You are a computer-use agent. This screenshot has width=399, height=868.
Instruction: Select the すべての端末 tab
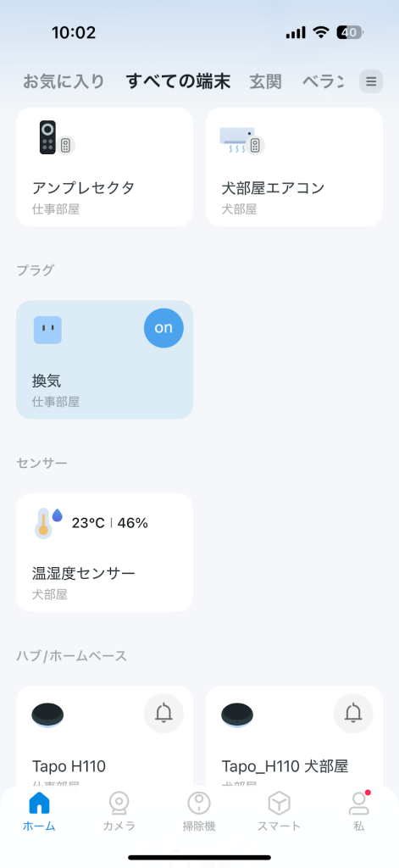point(178,82)
